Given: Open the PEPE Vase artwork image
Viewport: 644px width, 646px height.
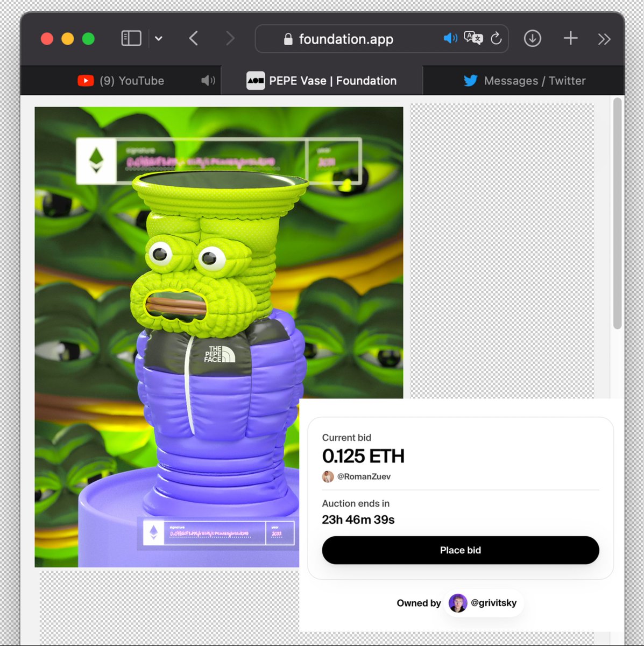Looking at the screenshot, I should pos(219,337).
